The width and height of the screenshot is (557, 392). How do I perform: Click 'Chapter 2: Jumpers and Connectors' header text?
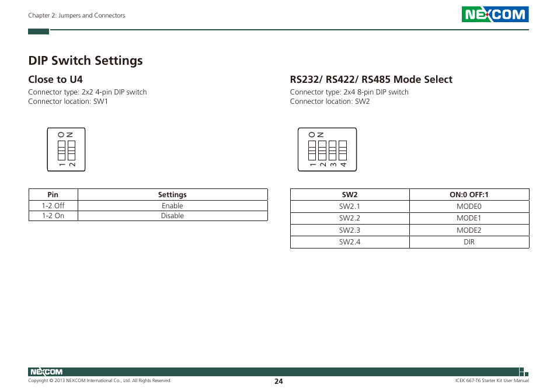pyautogui.click(x=76, y=15)
